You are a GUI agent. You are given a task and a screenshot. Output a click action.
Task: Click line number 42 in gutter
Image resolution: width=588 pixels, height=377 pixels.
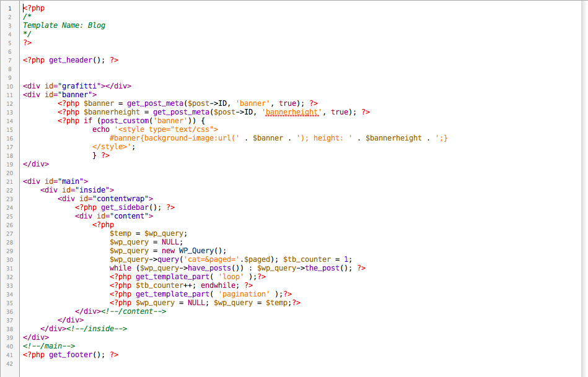(9, 364)
